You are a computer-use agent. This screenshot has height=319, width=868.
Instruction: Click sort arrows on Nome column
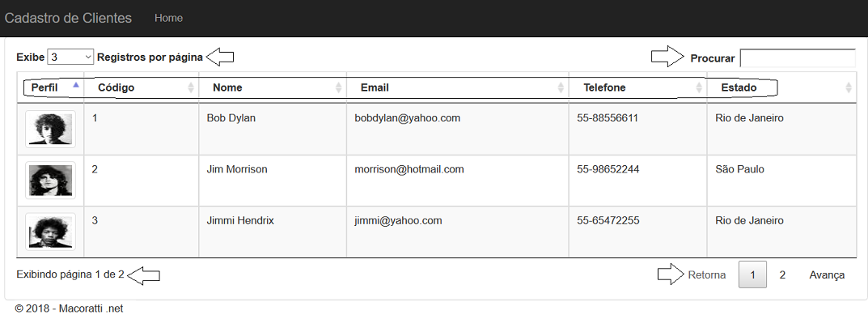(339, 87)
